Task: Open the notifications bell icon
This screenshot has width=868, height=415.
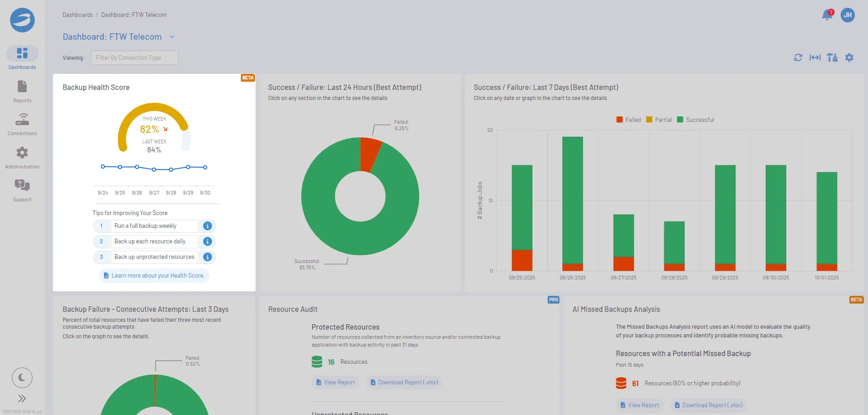Action: [826, 15]
